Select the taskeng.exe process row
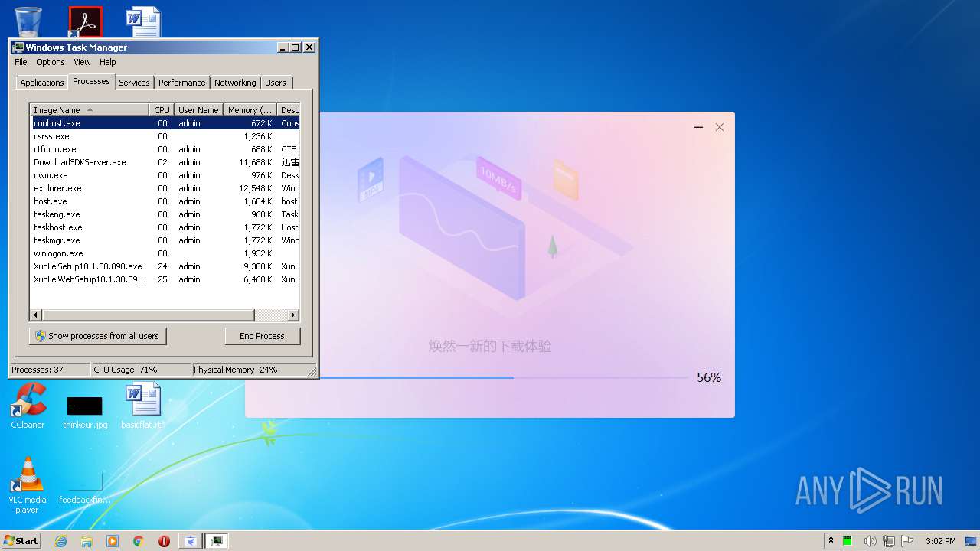980x551 pixels. click(x=165, y=214)
